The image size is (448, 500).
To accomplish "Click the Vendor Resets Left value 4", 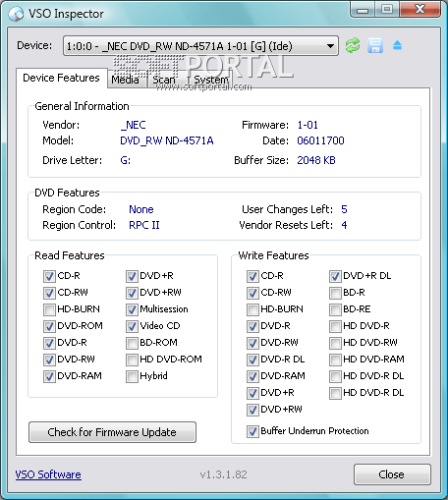I will coord(344,225).
